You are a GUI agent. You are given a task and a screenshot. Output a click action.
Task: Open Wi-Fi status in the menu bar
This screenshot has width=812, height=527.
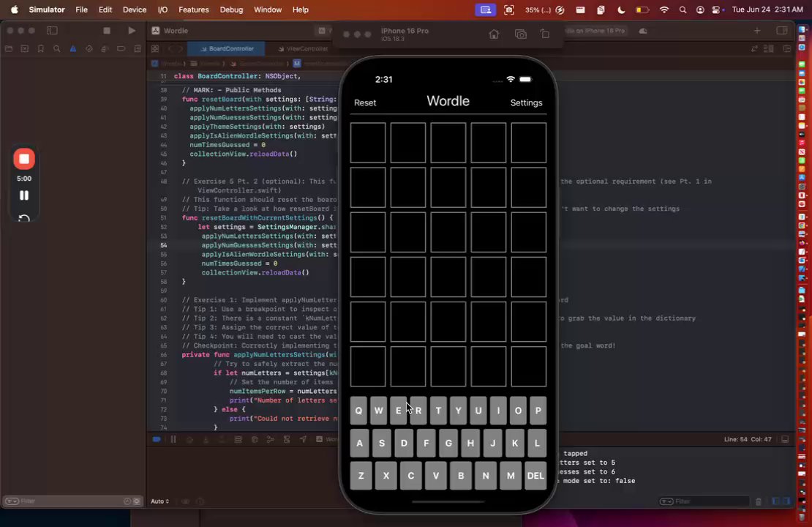coord(664,10)
